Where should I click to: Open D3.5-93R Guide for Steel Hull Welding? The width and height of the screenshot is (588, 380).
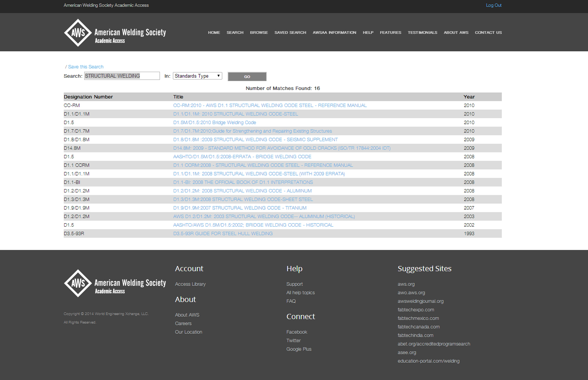pyautogui.click(x=223, y=234)
